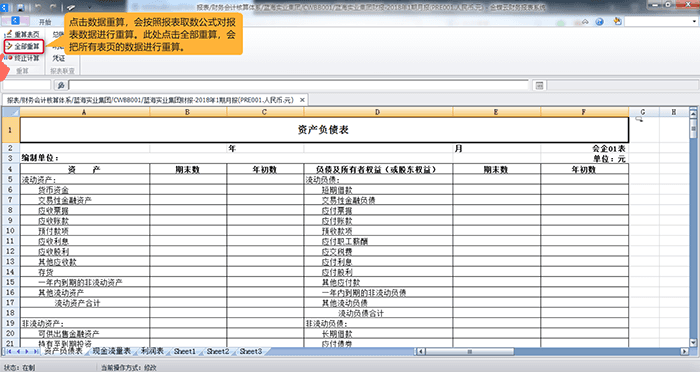Click the horizontal scrollbar thumb
700x372 pixels.
pos(470,352)
